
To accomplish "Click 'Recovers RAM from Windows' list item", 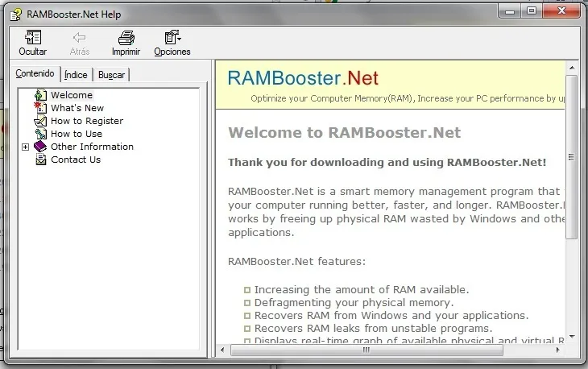I will tap(391, 315).
